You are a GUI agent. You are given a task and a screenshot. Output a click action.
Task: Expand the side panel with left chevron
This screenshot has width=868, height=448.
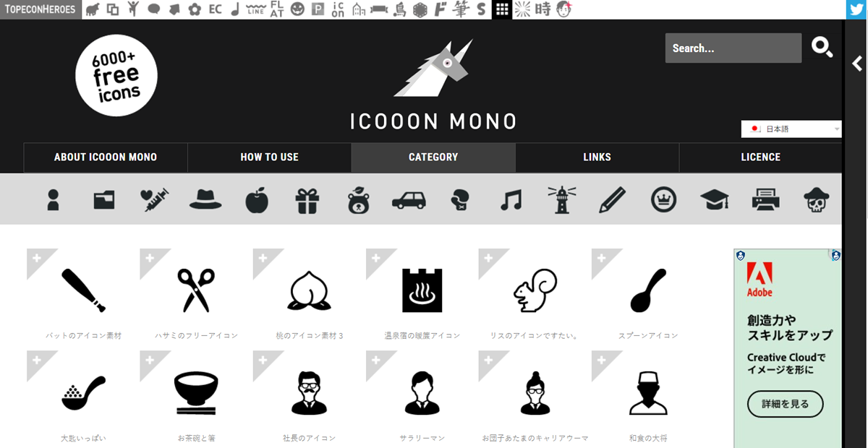point(857,64)
